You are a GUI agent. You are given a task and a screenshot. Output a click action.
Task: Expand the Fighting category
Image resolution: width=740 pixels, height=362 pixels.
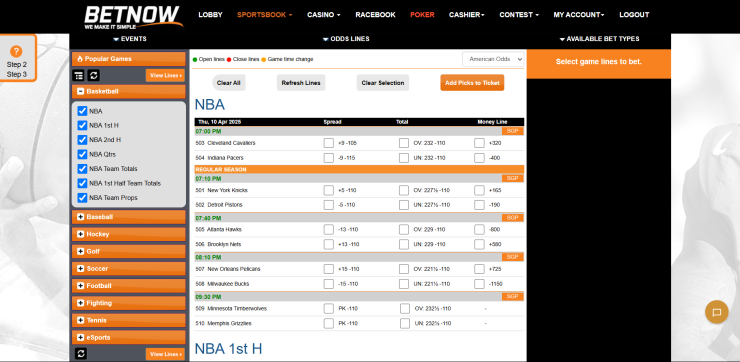click(129, 303)
